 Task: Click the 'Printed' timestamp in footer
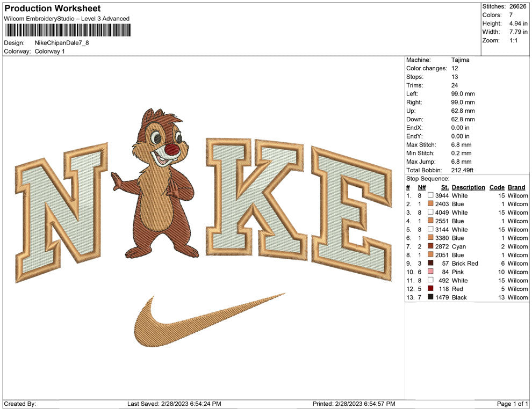pos(354,404)
